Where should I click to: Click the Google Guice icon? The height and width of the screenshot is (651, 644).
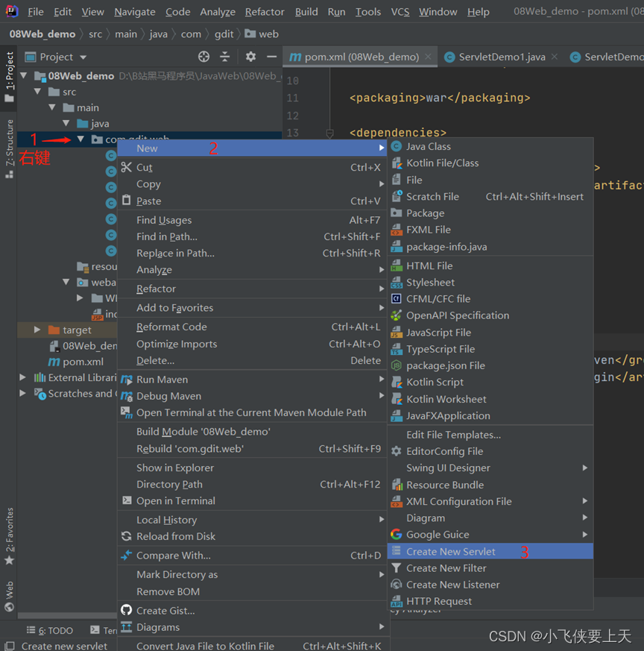point(397,535)
